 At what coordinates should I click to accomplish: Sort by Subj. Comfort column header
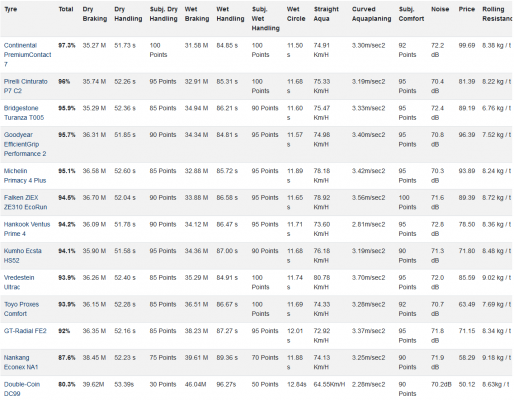point(411,14)
